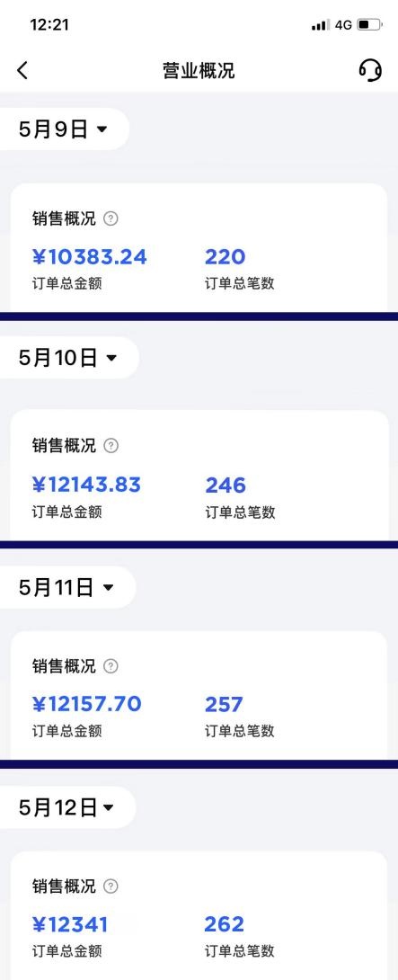Tap help icon beside 5月12日 销售概况
The image size is (398, 980).
coord(111,886)
